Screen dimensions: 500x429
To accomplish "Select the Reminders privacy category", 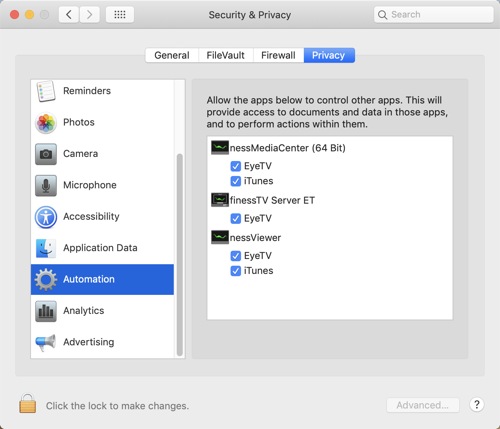I will 102,91.
